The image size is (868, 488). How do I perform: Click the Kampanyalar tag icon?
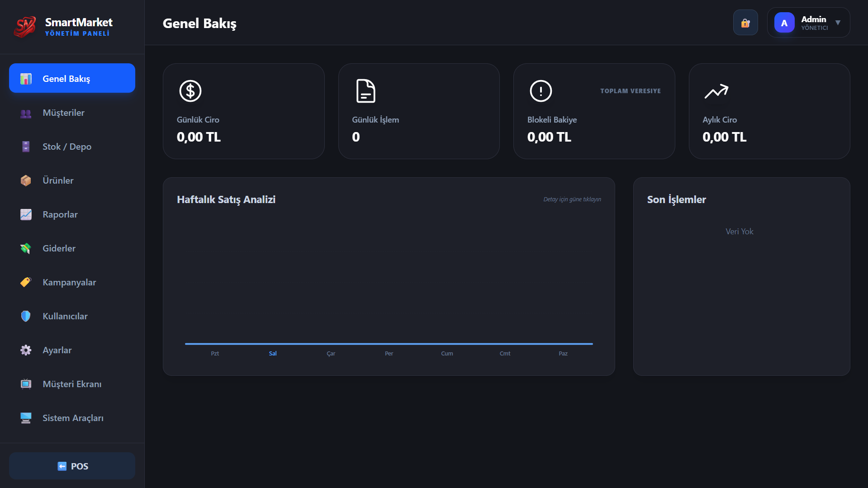click(26, 282)
